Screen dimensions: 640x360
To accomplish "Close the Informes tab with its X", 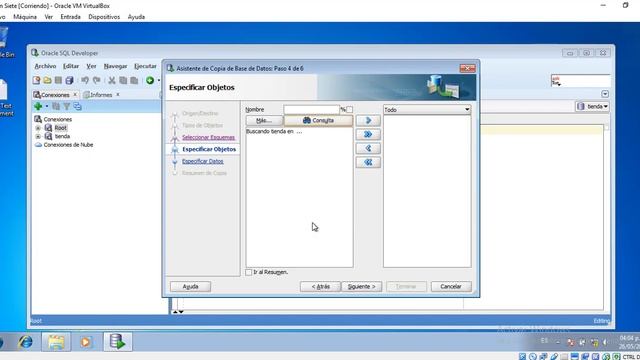I will pyautogui.click(x=118, y=95).
